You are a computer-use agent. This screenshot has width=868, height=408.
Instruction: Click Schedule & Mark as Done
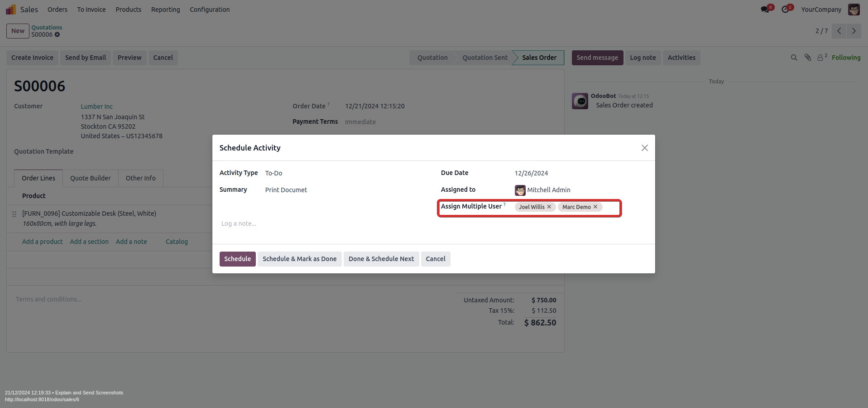(299, 259)
